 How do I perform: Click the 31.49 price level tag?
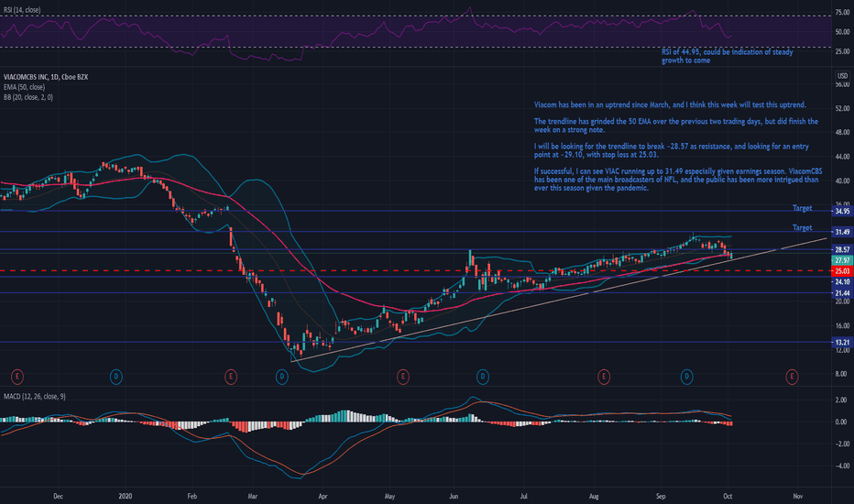[x=842, y=232]
